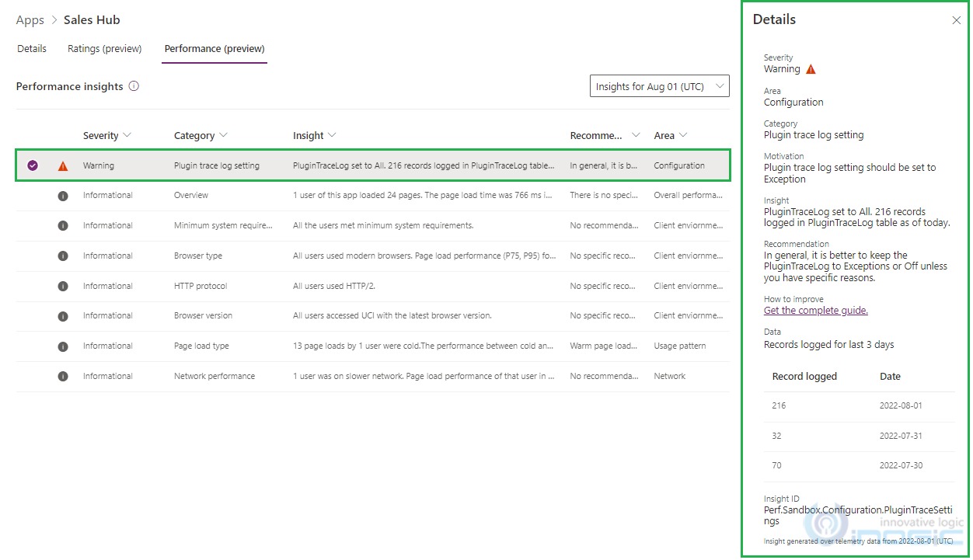The width and height of the screenshot is (973, 560).
Task: Close the Details panel
Action: pyautogui.click(x=956, y=20)
